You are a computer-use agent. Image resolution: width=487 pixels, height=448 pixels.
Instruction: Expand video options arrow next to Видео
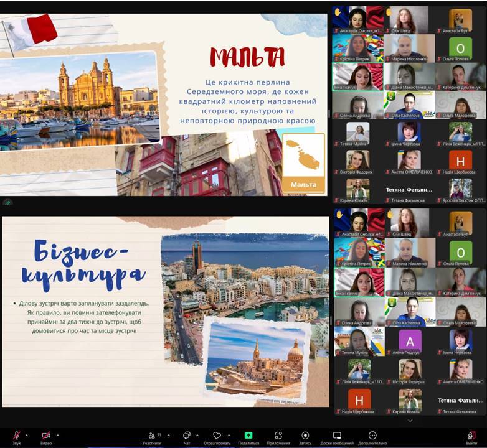pos(58,435)
